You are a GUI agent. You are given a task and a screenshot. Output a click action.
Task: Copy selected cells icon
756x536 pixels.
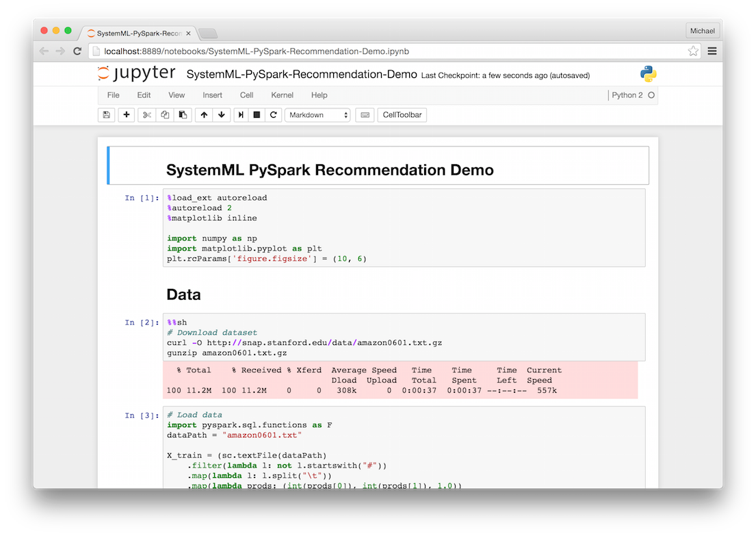coord(165,115)
